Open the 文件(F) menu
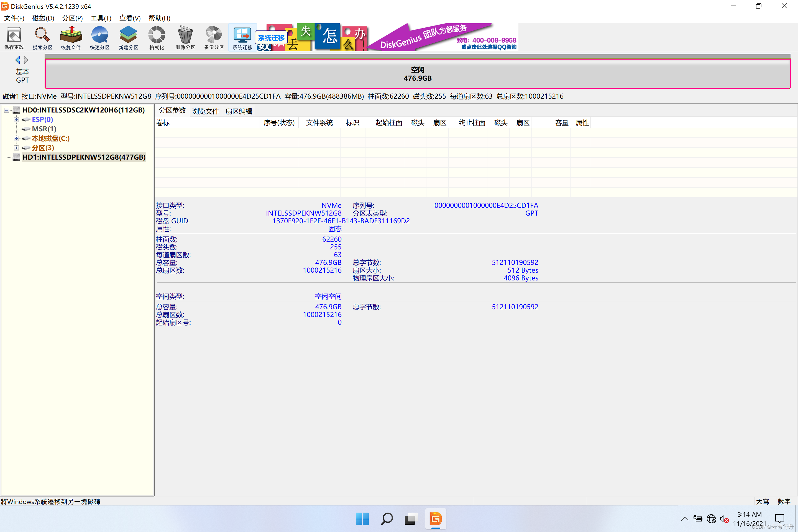This screenshot has height=532, width=798. click(14, 18)
